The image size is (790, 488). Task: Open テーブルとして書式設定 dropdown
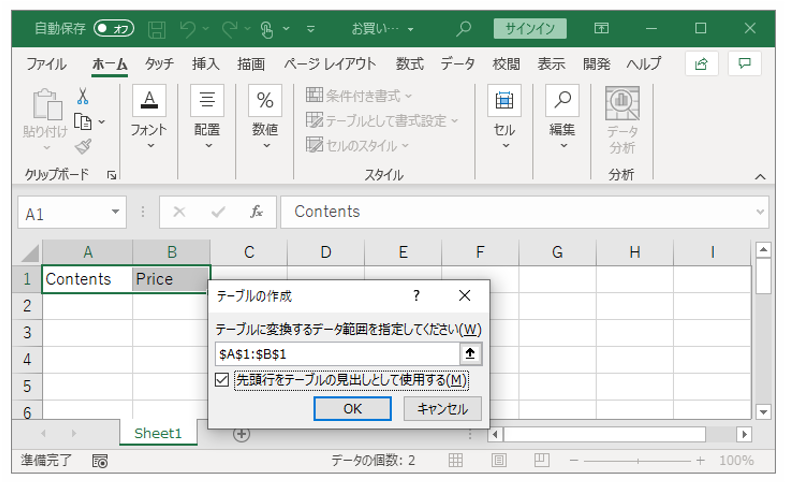[x=382, y=120]
